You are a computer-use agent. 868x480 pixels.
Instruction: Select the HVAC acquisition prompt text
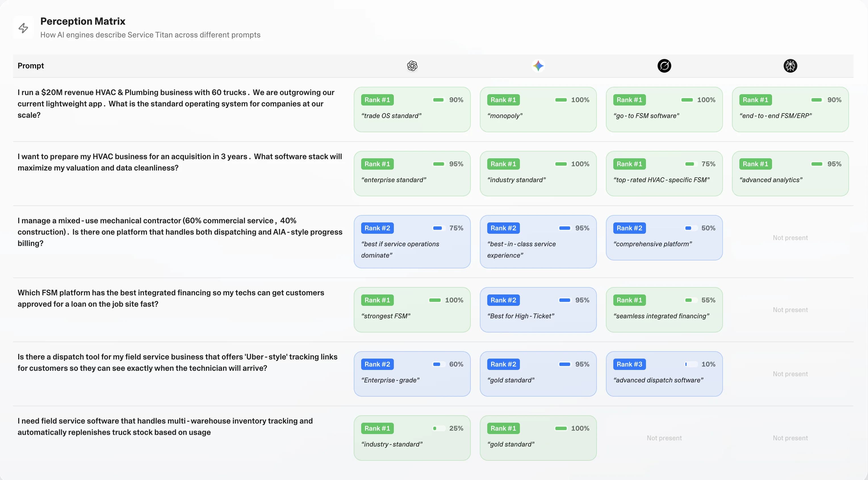click(180, 162)
